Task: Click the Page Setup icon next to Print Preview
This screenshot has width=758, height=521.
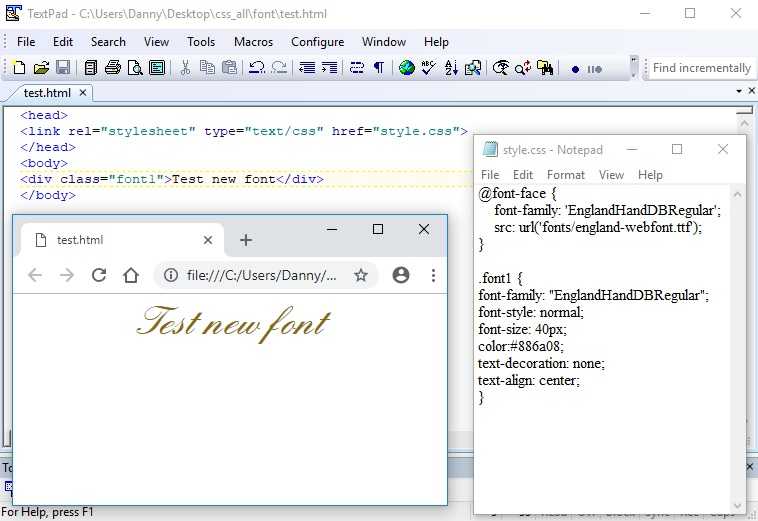Action: coord(157,68)
